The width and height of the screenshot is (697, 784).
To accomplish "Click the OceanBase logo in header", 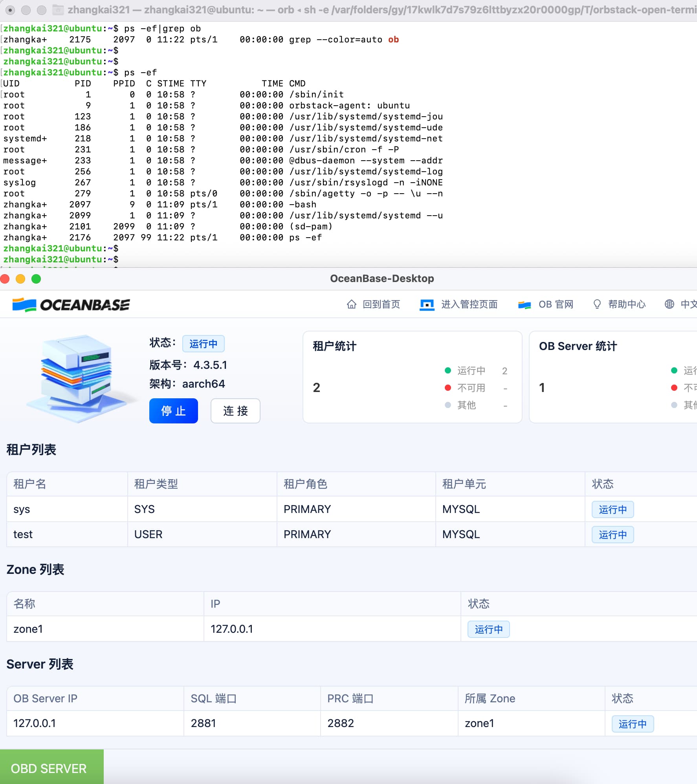I will [71, 305].
